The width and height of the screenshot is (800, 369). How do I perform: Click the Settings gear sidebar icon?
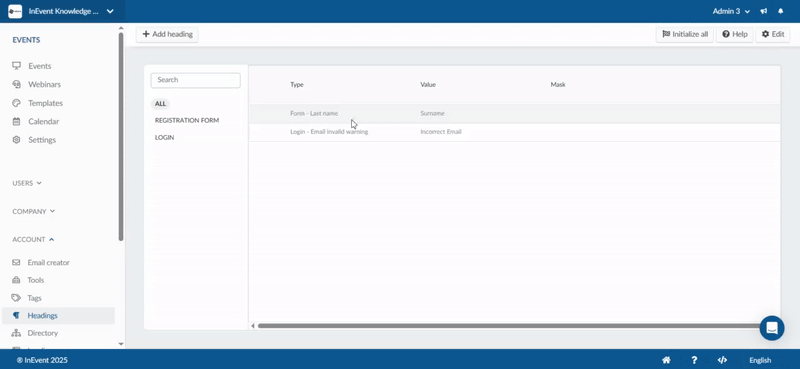point(16,140)
